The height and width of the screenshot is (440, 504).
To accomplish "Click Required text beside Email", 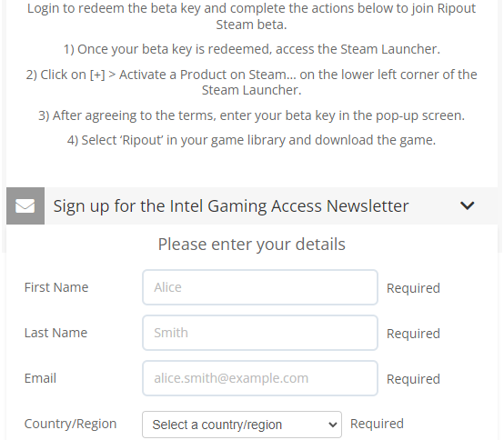I will (x=413, y=379).
